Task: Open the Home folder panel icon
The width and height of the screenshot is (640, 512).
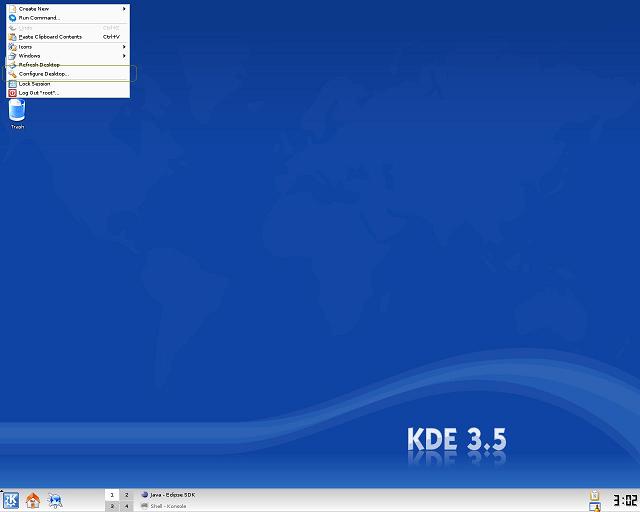Action: click(33, 500)
